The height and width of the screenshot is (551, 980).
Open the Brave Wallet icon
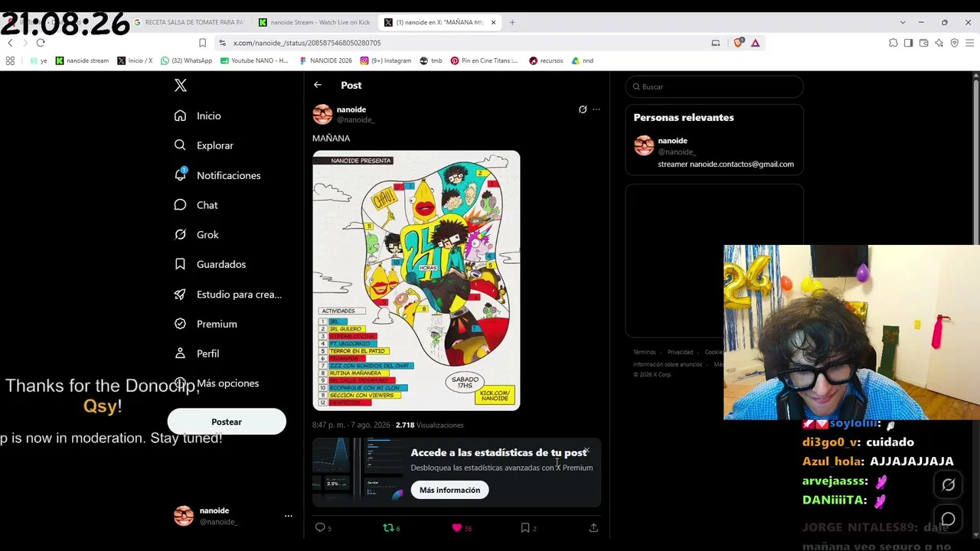pyautogui.click(x=923, y=43)
